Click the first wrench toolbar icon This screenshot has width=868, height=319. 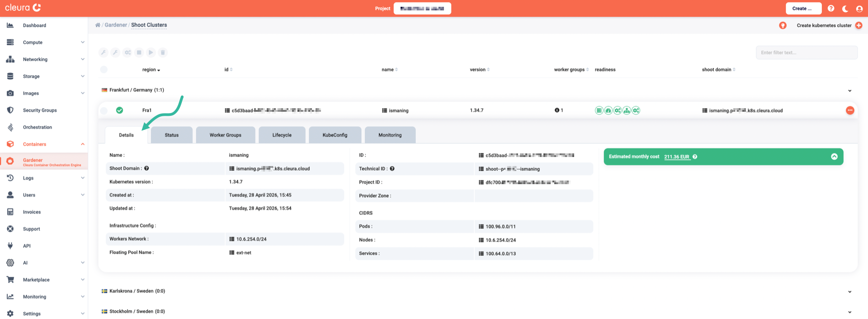(104, 52)
